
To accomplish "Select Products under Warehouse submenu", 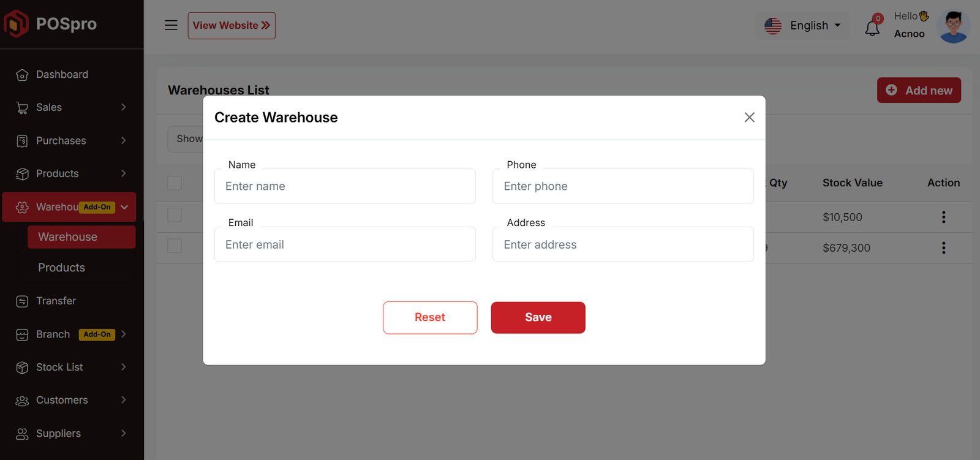I will (x=62, y=268).
